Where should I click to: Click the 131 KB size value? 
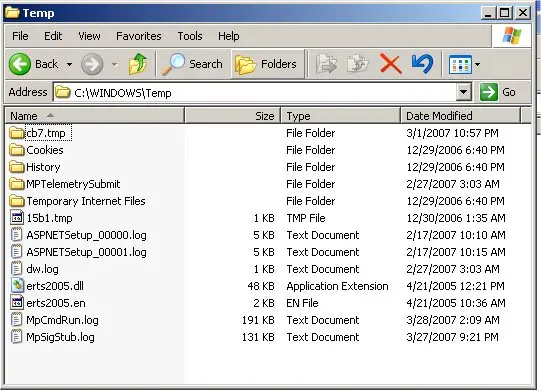[258, 337]
